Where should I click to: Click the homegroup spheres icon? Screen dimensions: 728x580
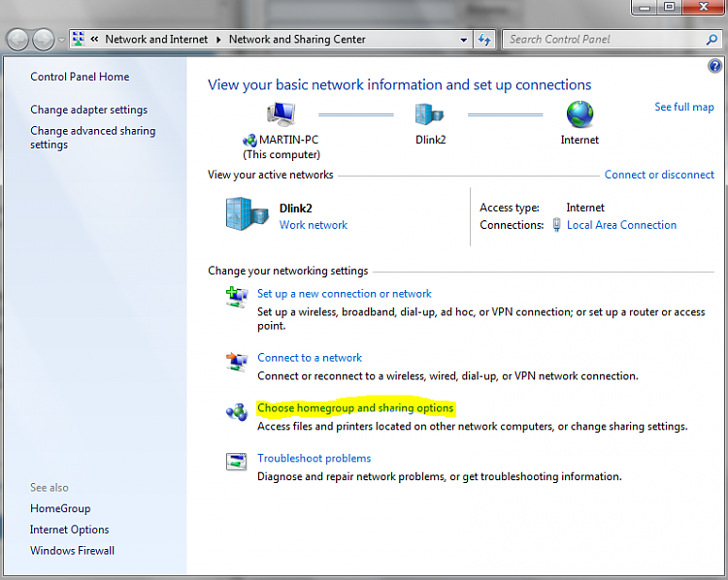click(x=237, y=411)
